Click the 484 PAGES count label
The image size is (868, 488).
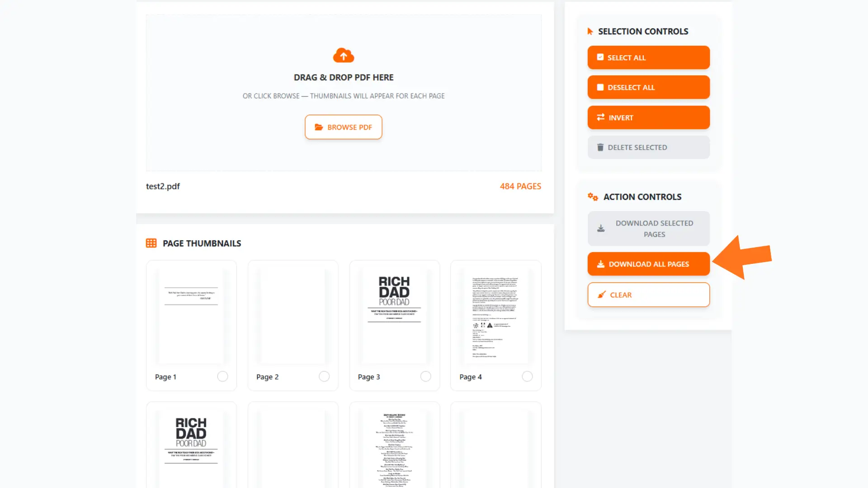(520, 186)
